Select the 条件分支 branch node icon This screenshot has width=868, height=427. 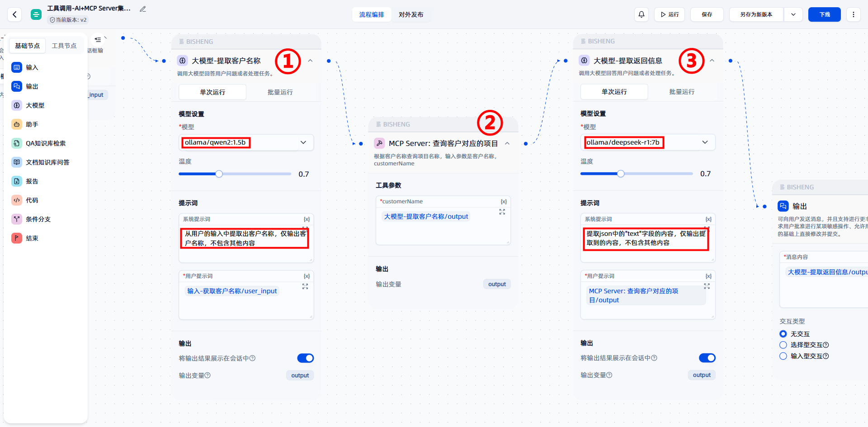[x=17, y=219]
